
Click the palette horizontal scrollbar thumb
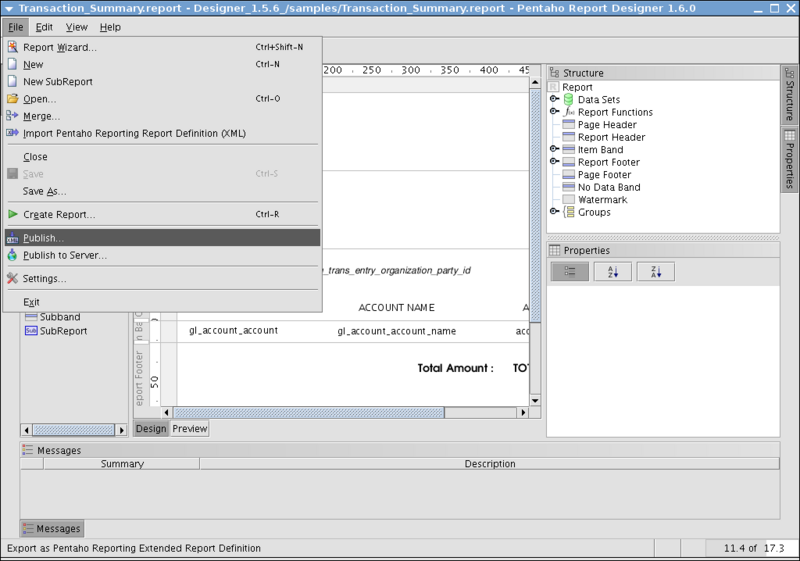[74, 430]
